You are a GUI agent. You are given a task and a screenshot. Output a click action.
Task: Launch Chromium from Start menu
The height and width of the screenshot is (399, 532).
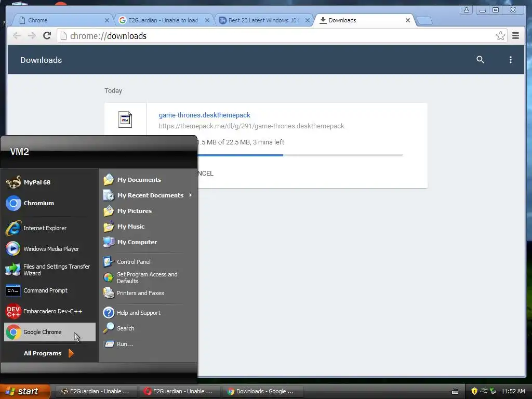tap(49, 203)
